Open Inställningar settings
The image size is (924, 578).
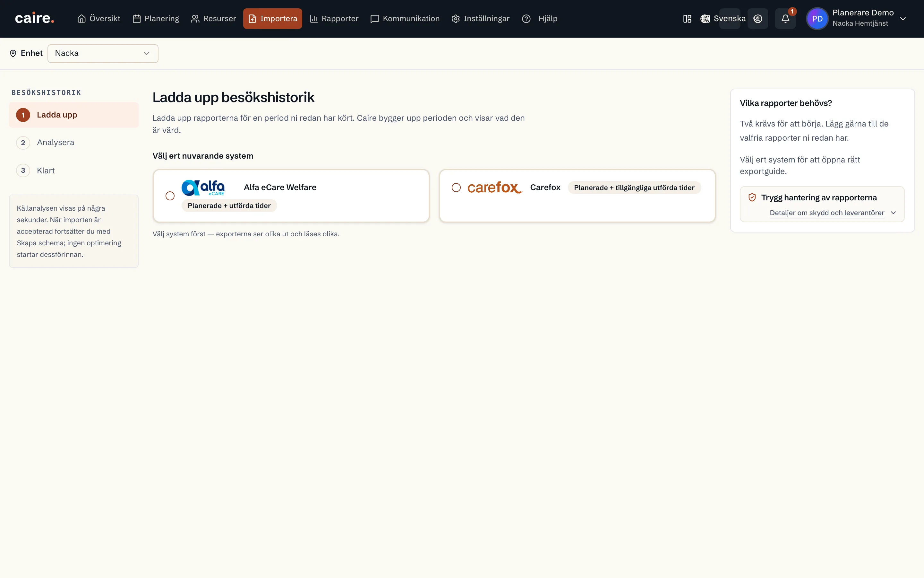480,18
